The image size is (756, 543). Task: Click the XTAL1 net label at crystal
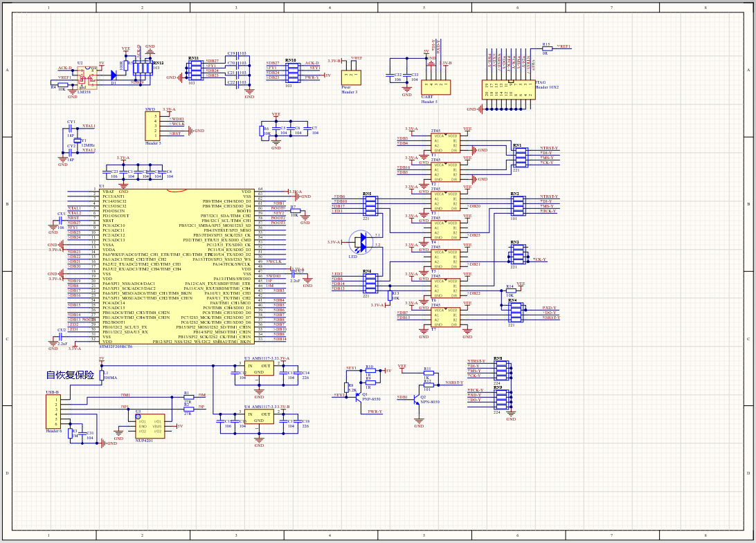pyautogui.click(x=89, y=126)
